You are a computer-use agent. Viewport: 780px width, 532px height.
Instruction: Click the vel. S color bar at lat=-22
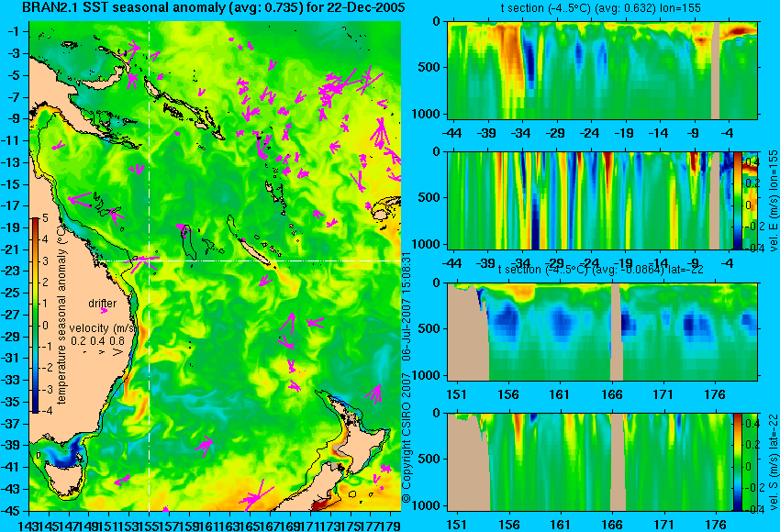pyautogui.click(x=737, y=462)
